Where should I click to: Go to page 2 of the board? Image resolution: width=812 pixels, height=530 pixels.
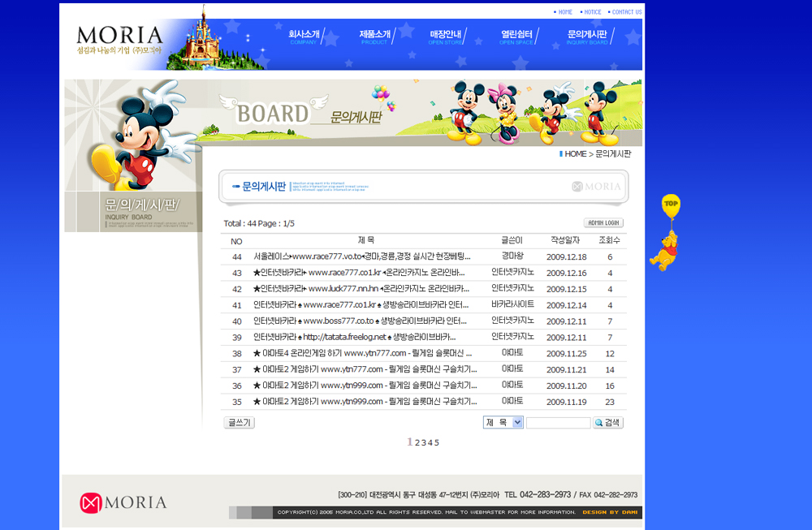tap(417, 443)
